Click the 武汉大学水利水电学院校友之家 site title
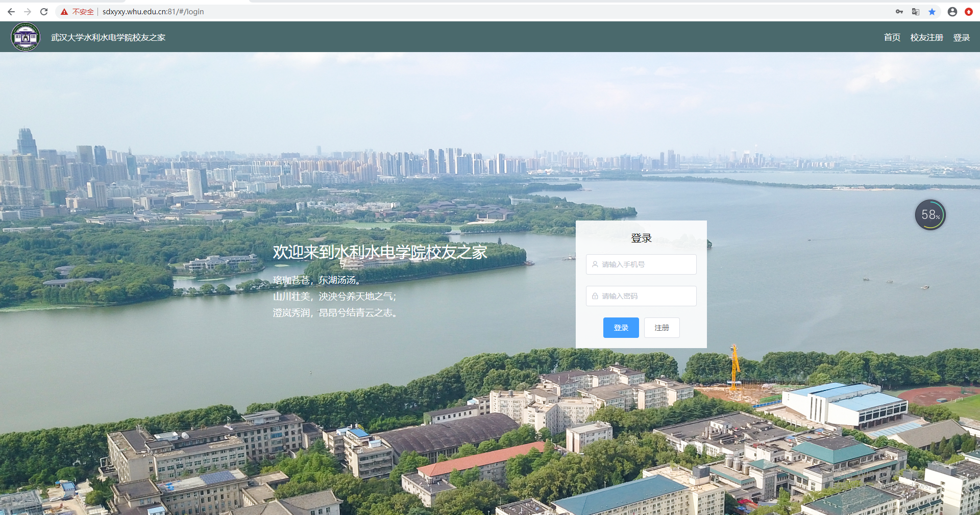 108,37
